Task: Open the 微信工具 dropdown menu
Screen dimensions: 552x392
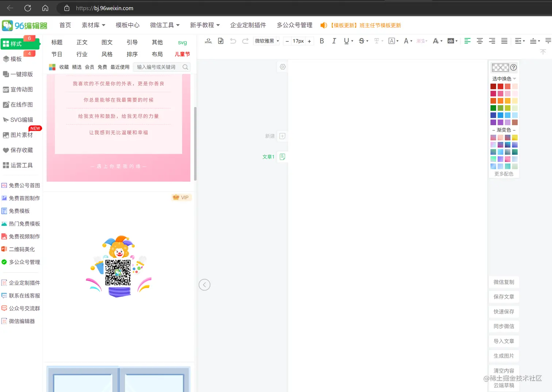Action: coord(165,25)
